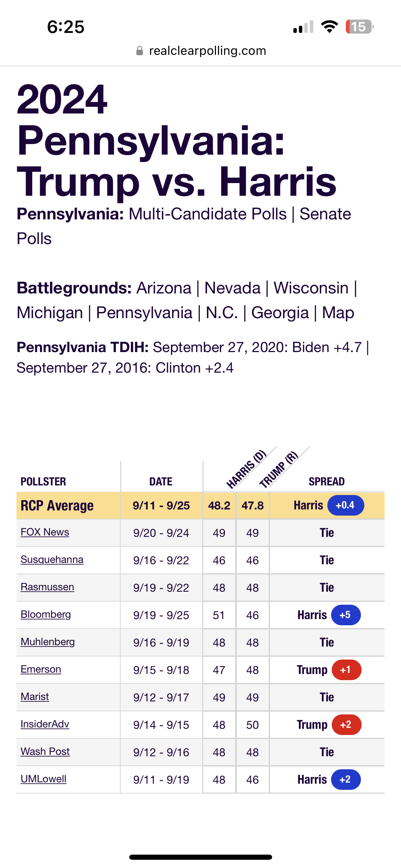Select the N.C. battleground link
The height and width of the screenshot is (868, 401).
(x=222, y=313)
